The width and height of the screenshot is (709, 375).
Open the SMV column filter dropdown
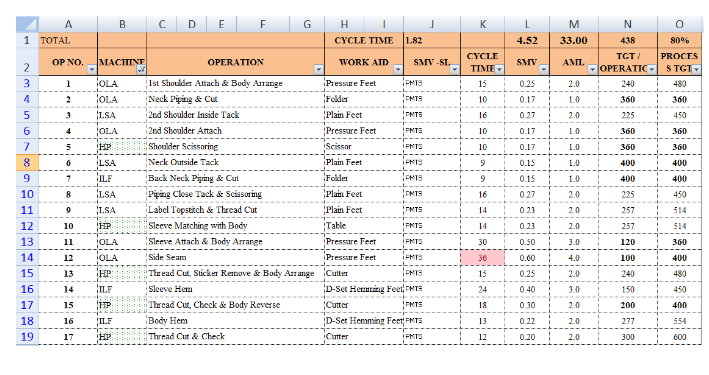click(x=544, y=70)
